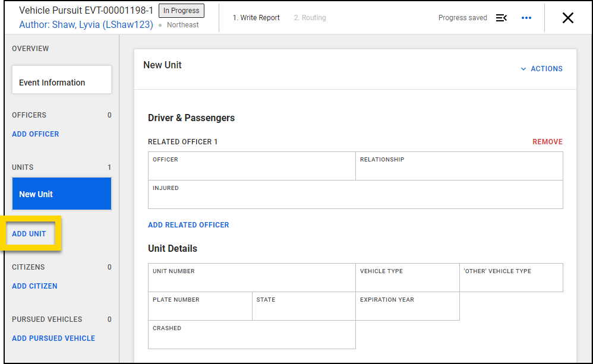593x364 pixels.
Task: Open the more options ellipsis menu
Action: click(526, 18)
